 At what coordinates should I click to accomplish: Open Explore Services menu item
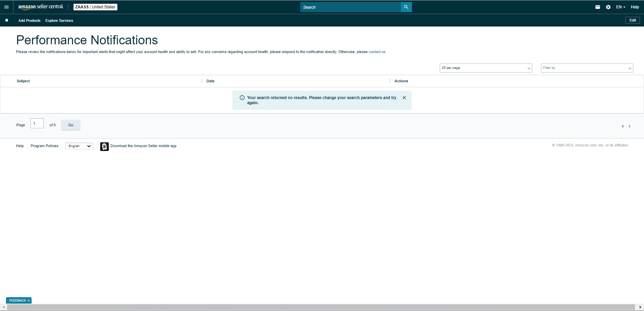tap(59, 20)
